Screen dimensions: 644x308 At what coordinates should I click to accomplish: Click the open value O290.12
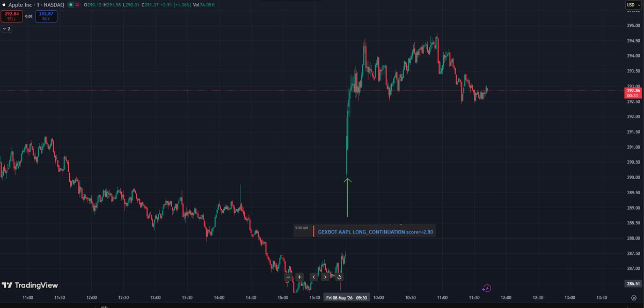coord(93,4)
